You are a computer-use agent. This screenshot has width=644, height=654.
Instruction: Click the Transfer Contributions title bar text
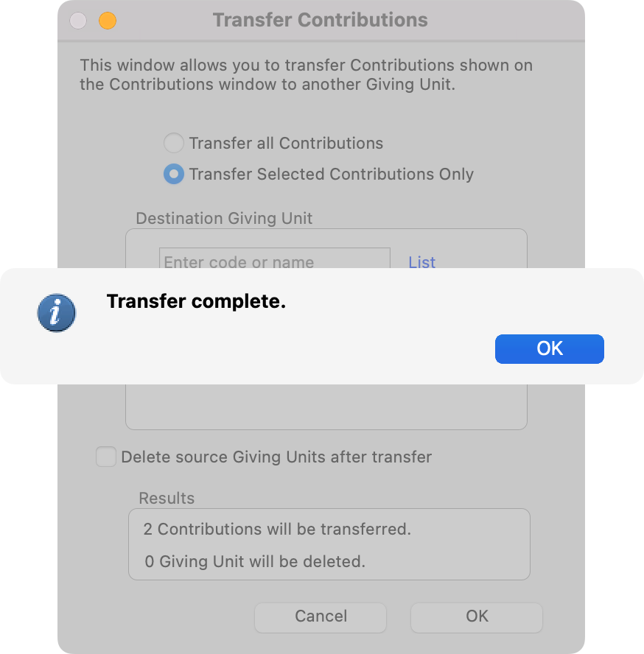click(320, 20)
